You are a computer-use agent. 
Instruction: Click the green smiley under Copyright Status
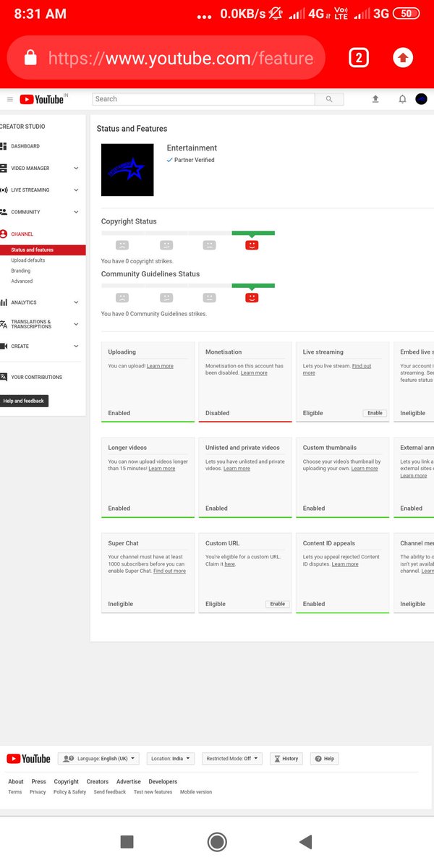tap(252, 245)
